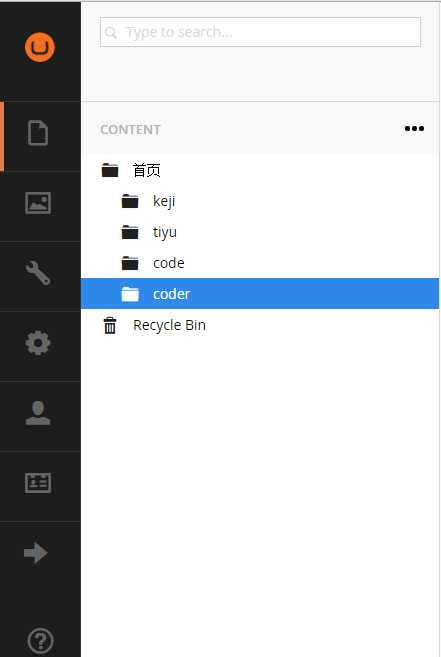Select the 首页 root node
441x657 pixels.
point(147,171)
